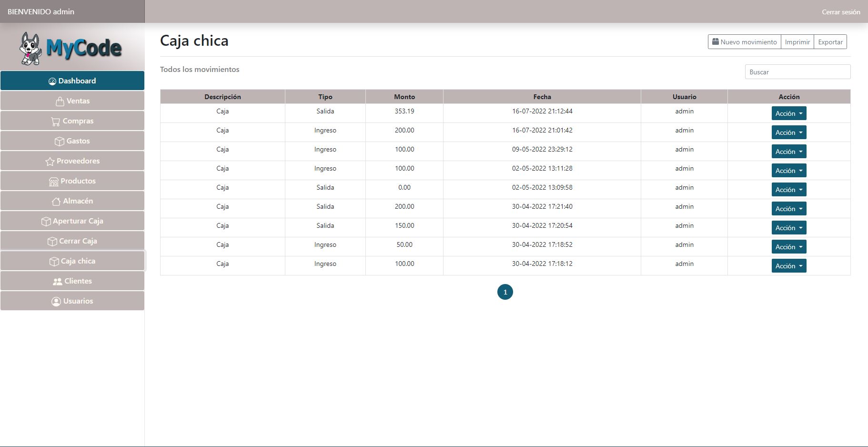Click the Proveedores star icon
Viewport: 868px width, 447px height.
click(x=50, y=162)
